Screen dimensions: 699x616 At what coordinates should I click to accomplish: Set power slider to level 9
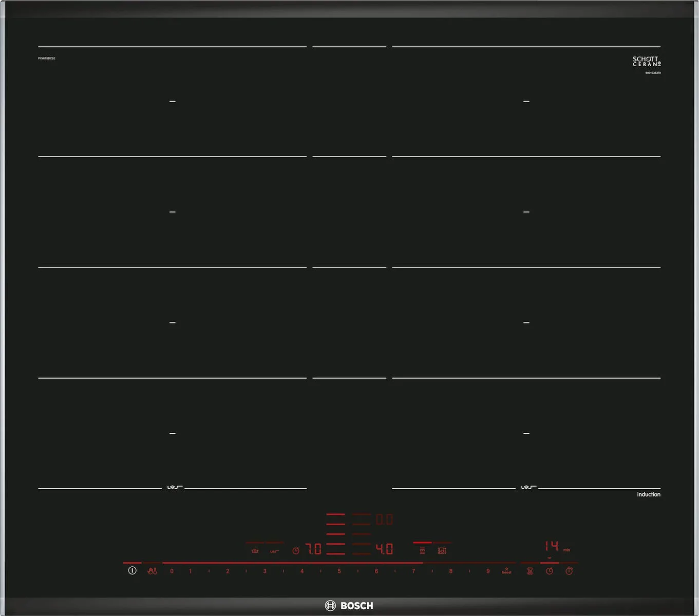(x=488, y=571)
